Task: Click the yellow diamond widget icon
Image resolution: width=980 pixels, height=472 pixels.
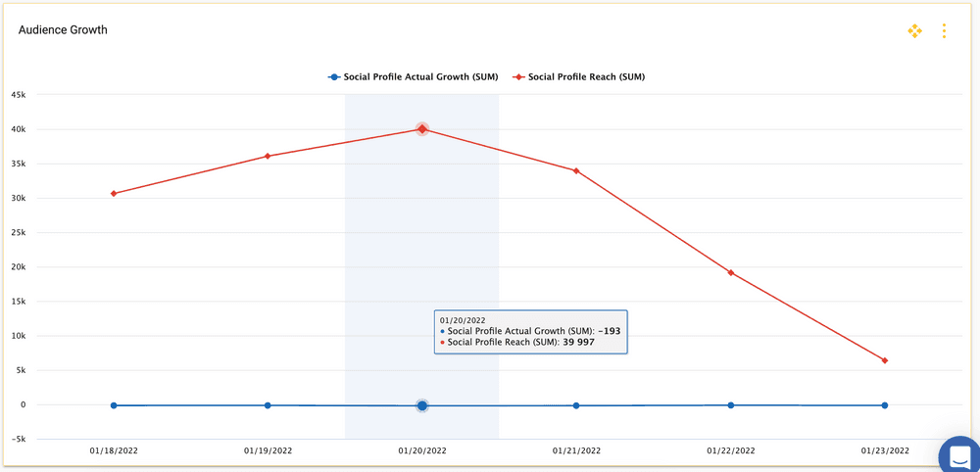Action: (914, 31)
